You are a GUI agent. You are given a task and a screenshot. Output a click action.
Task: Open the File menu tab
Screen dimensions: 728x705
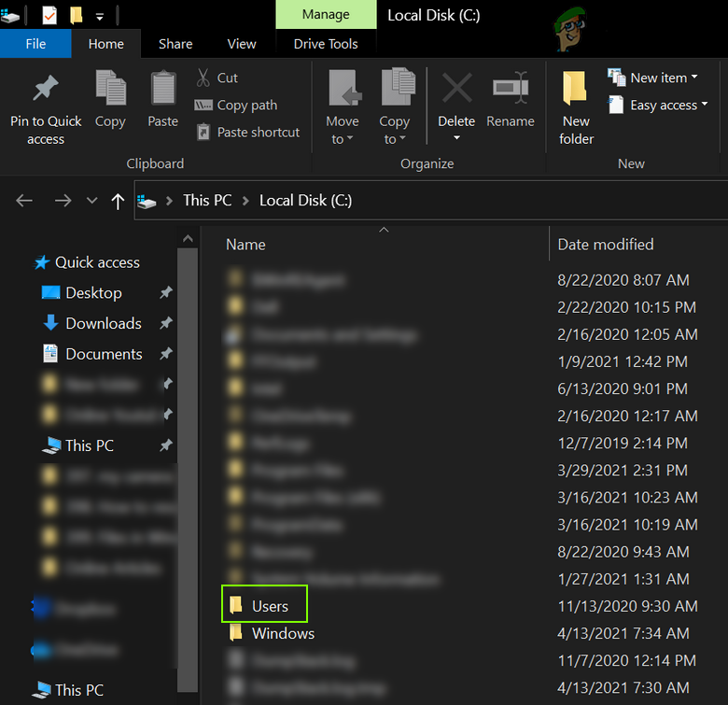point(35,44)
